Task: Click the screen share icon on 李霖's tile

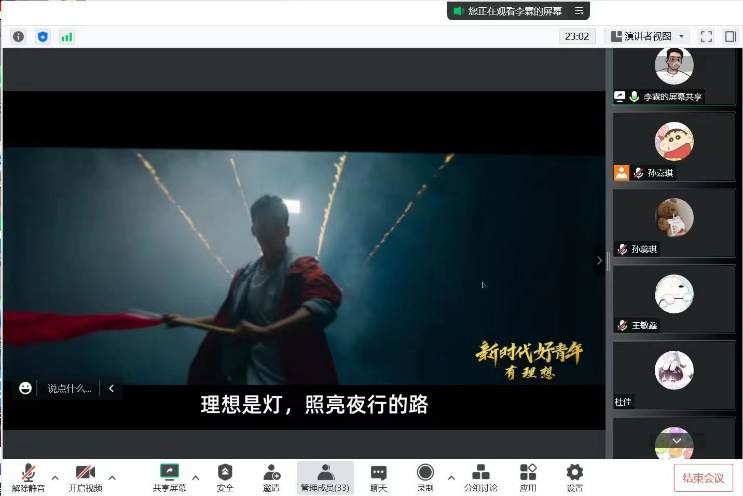Action: tap(619, 97)
